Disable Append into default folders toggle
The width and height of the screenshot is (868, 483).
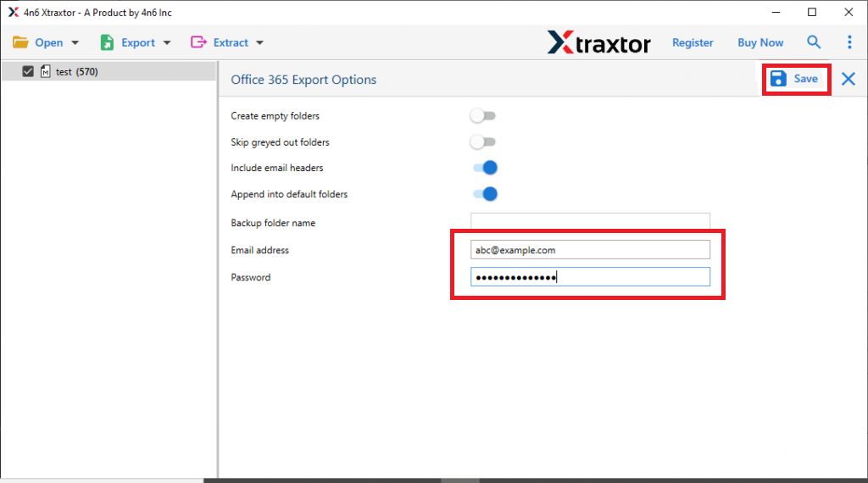[485, 194]
